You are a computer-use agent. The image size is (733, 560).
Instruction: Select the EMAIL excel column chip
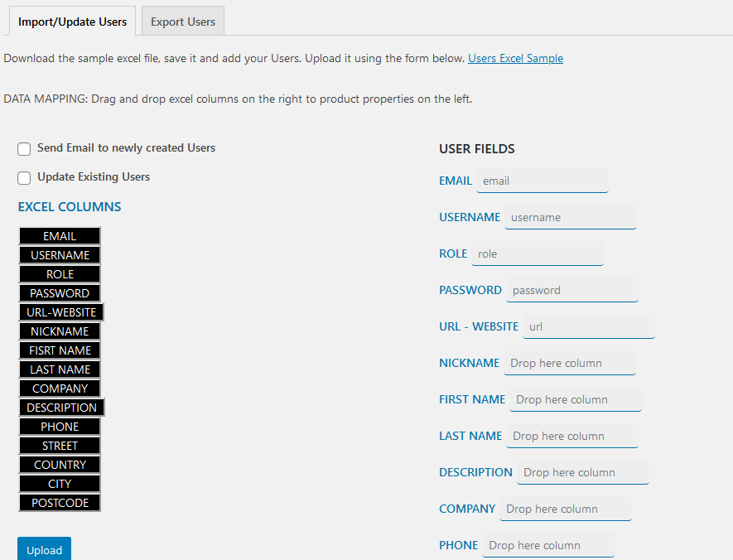[59, 235]
